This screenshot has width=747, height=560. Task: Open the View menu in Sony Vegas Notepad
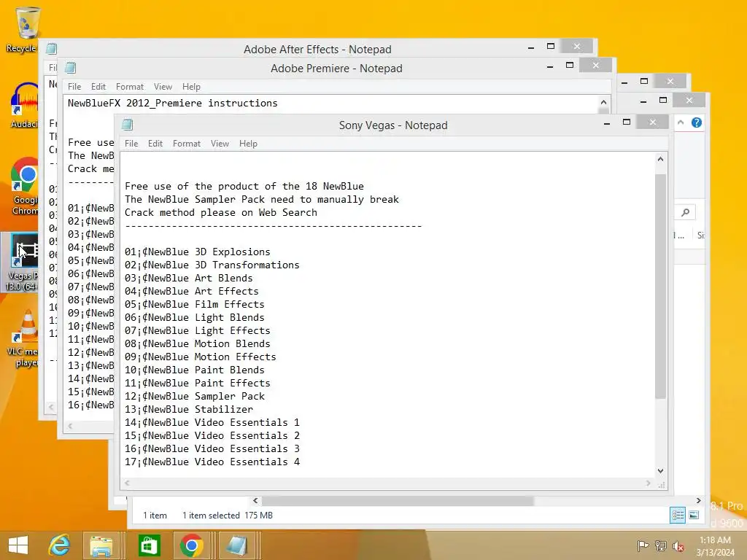point(220,144)
